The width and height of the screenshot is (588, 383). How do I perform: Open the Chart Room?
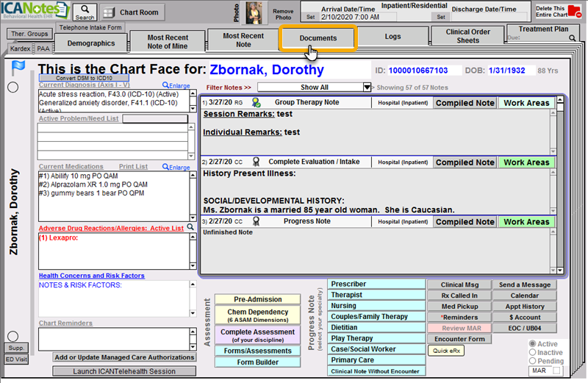(132, 12)
